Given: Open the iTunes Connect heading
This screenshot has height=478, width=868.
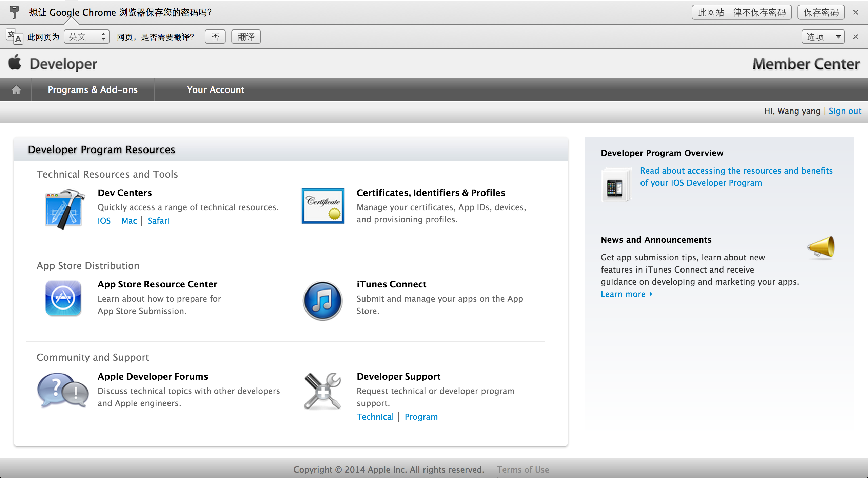Looking at the screenshot, I should (x=392, y=284).
